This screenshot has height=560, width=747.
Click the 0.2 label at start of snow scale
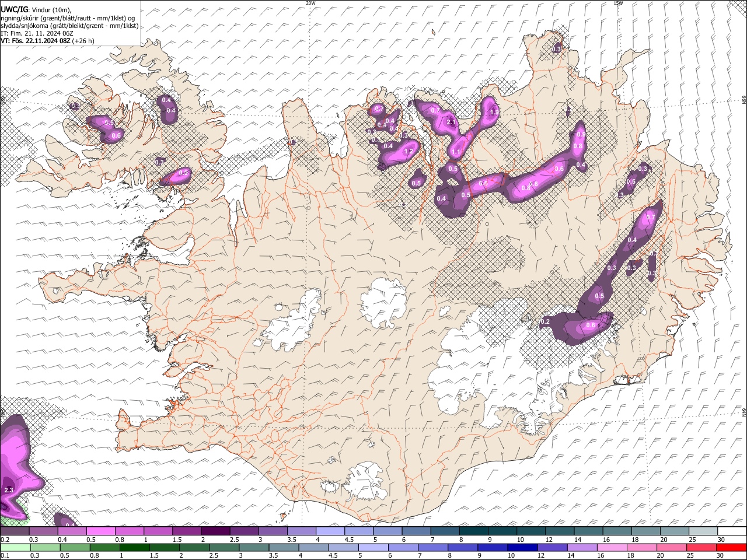pyautogui.click(x=5, y=540)
